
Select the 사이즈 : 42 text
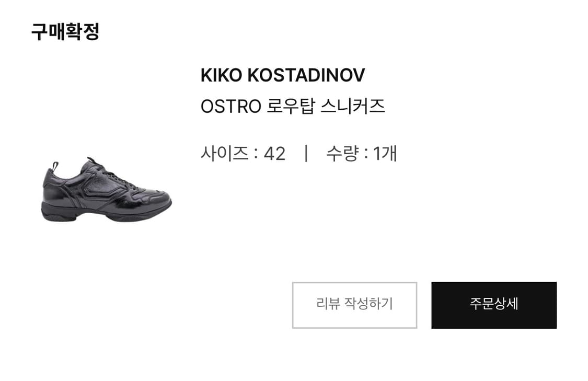(243, 153)
